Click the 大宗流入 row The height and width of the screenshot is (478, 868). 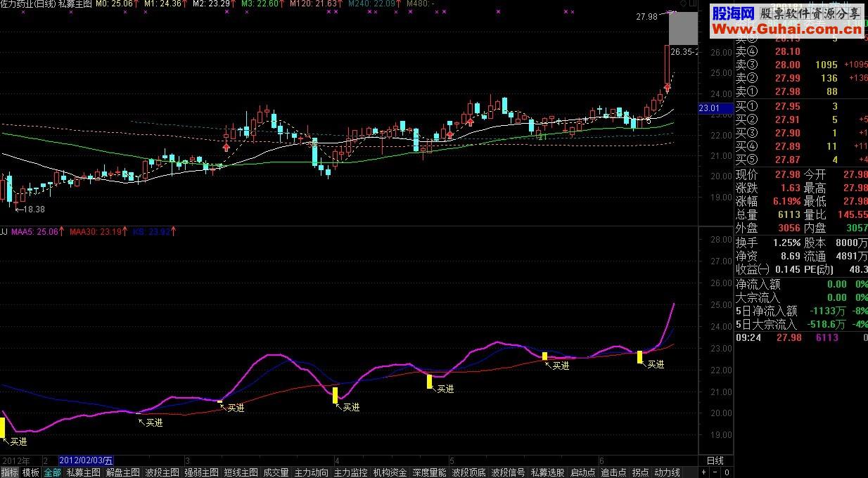[801, 298]
